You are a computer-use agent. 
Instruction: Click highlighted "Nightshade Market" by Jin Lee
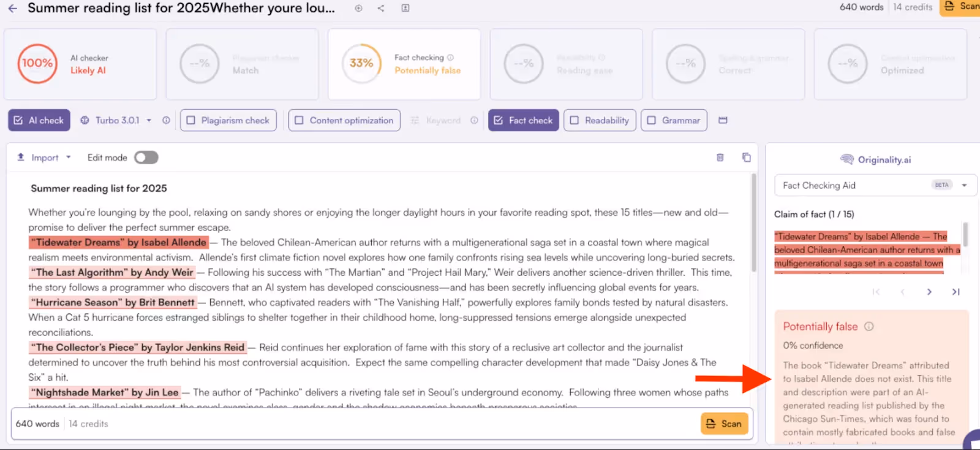(x=105, y=392)
